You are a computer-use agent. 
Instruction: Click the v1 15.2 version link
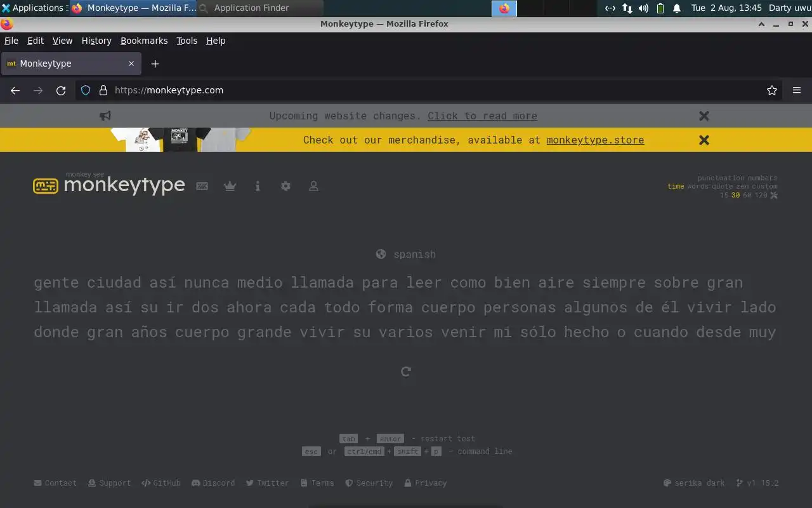[757, 483]
